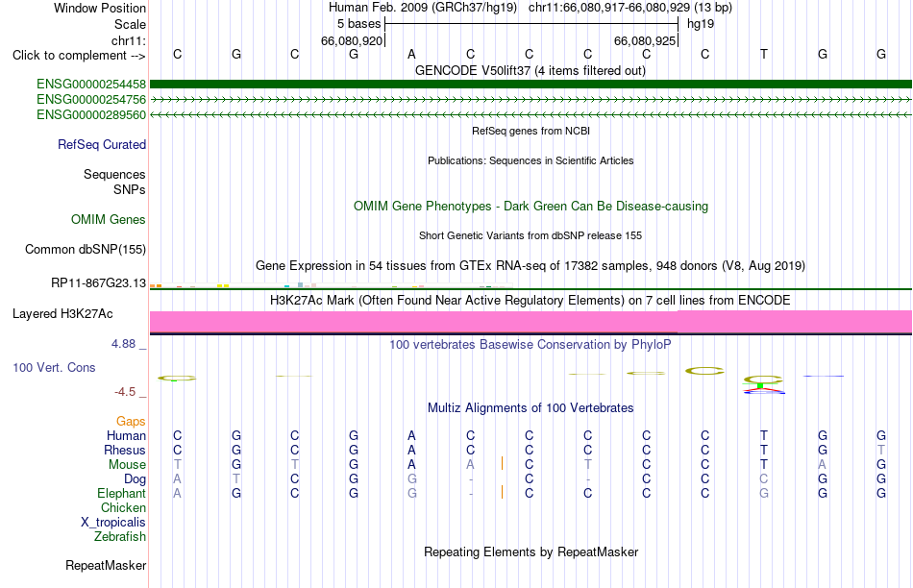Screen dimensions: 913x588
Task: Click 'Multiz Alignments of 100 Vertebrates' title
Action: (531, 407)
